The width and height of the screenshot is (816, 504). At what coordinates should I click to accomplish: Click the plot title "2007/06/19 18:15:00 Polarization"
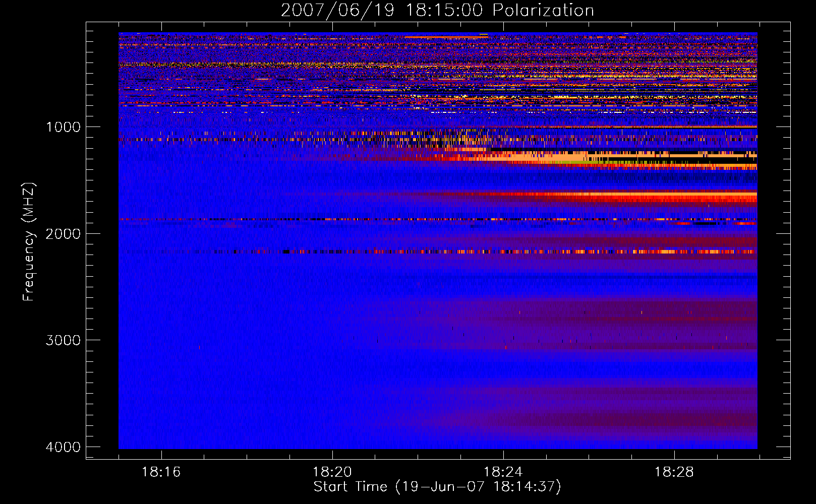(x=437, y=11)
